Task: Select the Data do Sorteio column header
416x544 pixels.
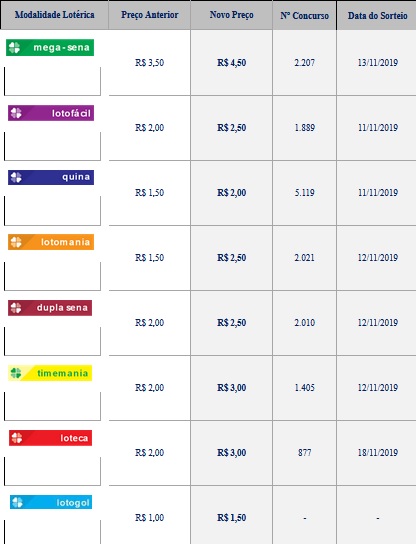Action: (x=377, y=16)
